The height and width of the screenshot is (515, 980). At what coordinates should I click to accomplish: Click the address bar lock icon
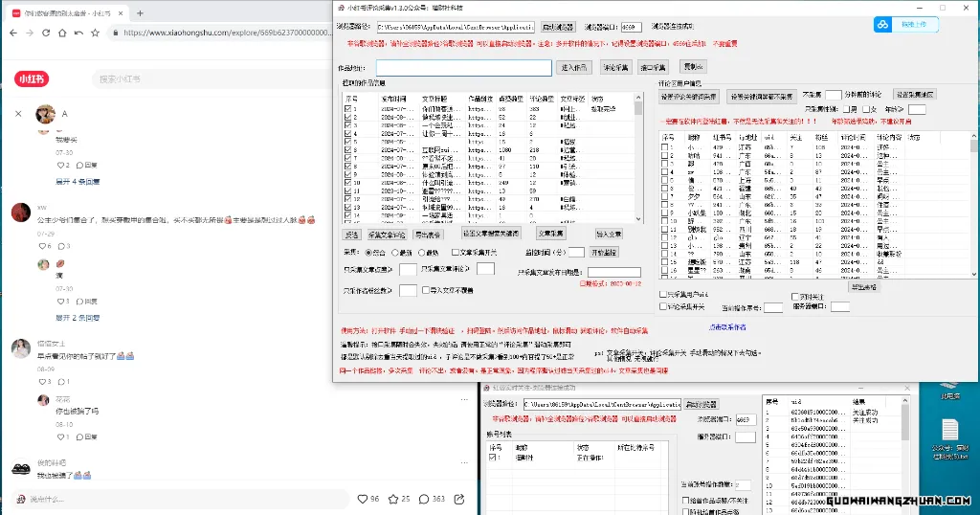[x=116, y=33]
